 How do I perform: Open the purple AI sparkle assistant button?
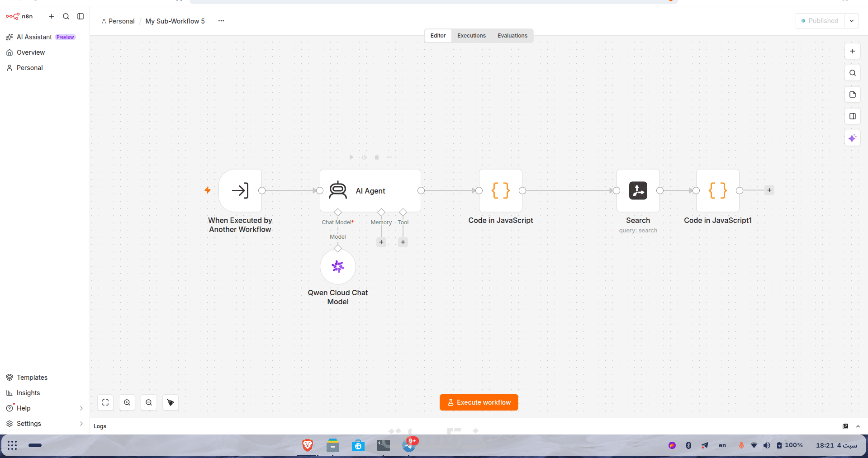click(852, 138)
